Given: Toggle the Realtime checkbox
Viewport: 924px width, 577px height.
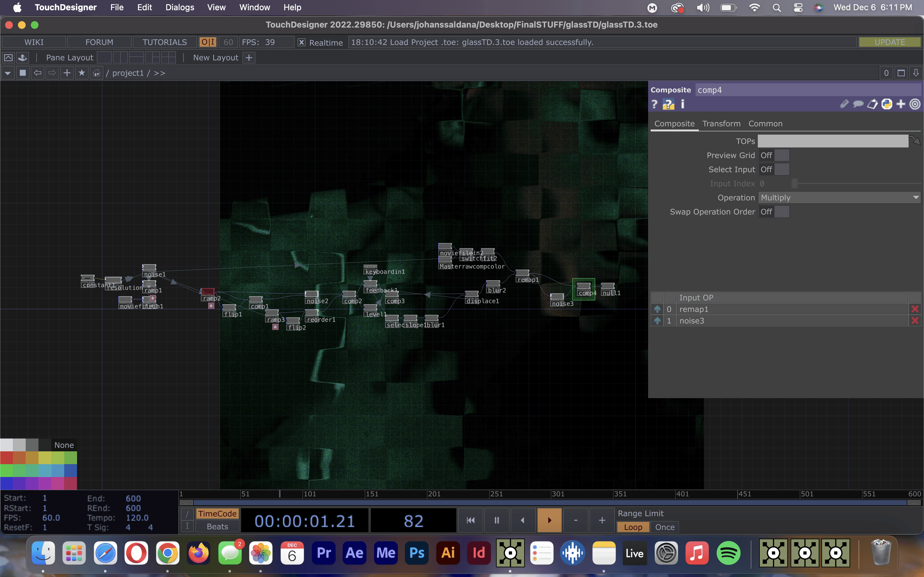Looking at the screenshot, I should click(x=302, y=42).
